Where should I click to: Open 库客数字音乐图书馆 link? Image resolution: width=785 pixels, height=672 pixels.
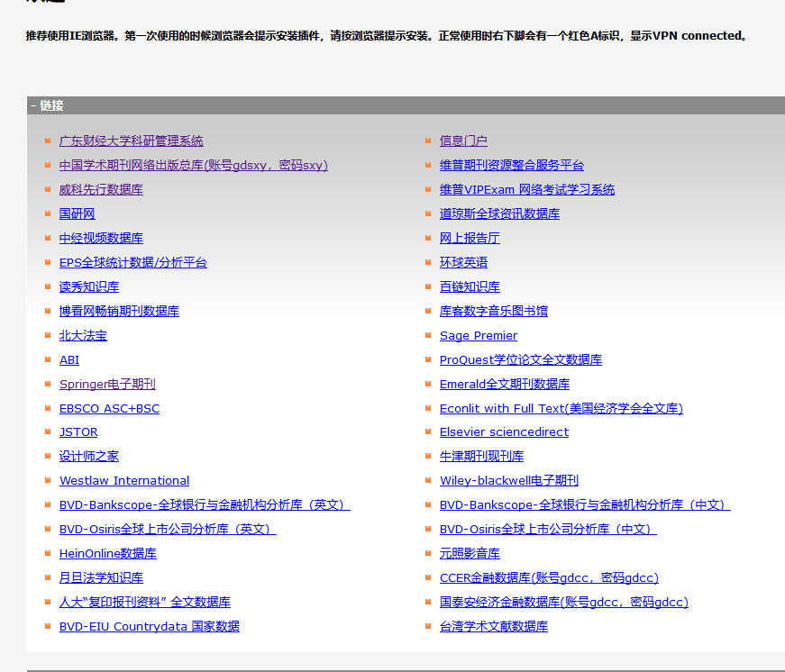[x=494, y=312]
